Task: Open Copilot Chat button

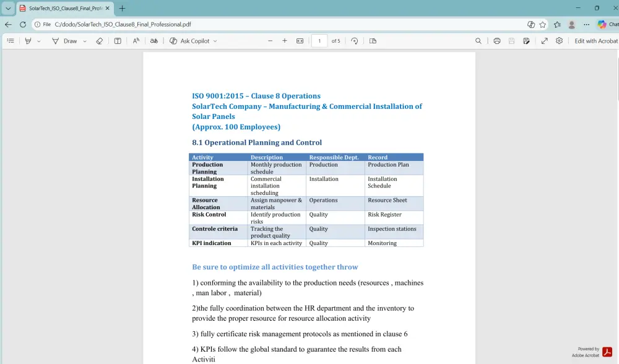Action: (x=608, y=25)
